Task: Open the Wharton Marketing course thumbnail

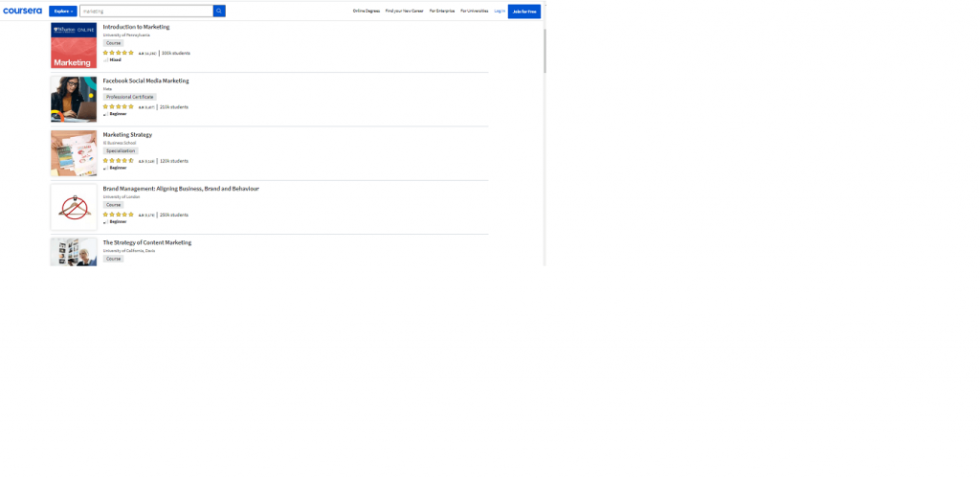Action: (x=74, y=46)
